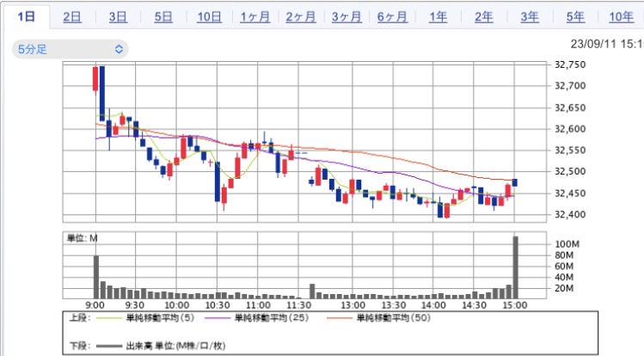Click the 単位: M label in volume panel

click(83, 238)
